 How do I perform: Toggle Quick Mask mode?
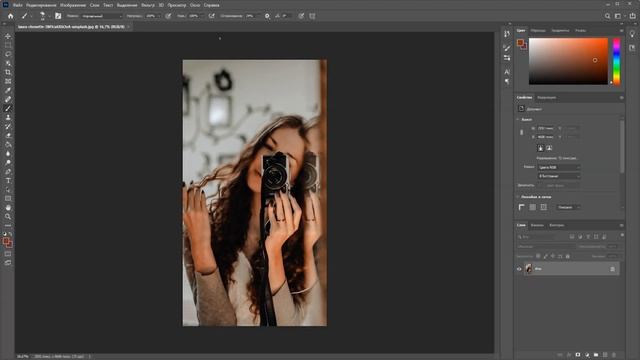click(8, 254)
